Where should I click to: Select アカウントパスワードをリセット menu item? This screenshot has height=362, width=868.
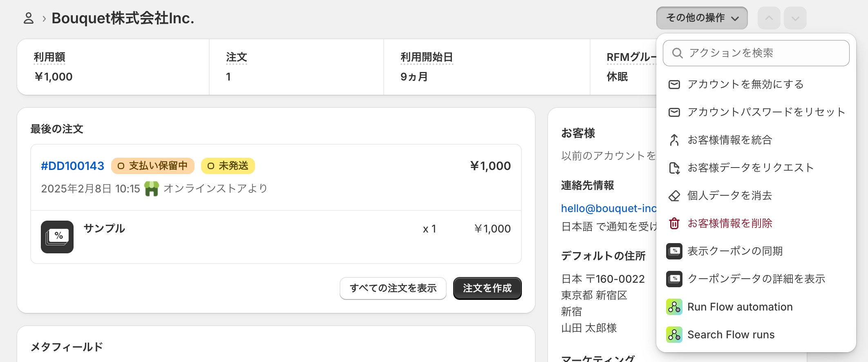(766, 112)
